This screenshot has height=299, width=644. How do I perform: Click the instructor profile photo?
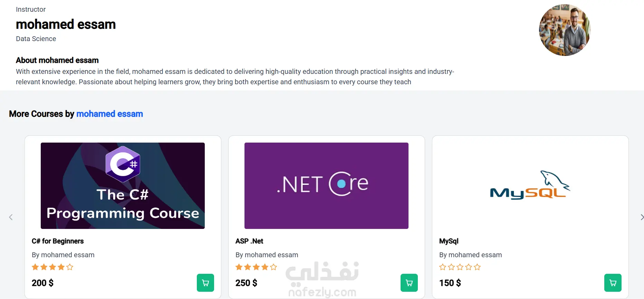(565, 30)
